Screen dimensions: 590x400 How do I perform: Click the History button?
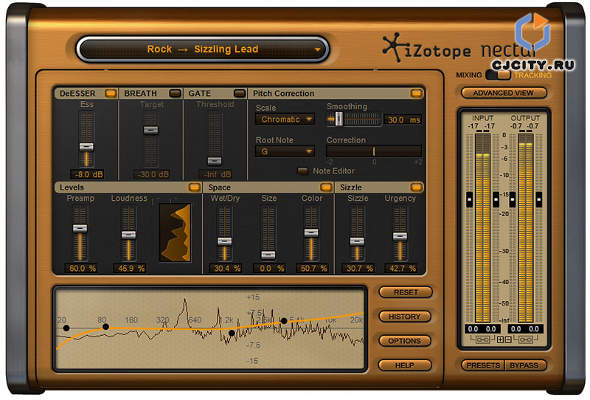pyautogui.click(x=404, y=316)
